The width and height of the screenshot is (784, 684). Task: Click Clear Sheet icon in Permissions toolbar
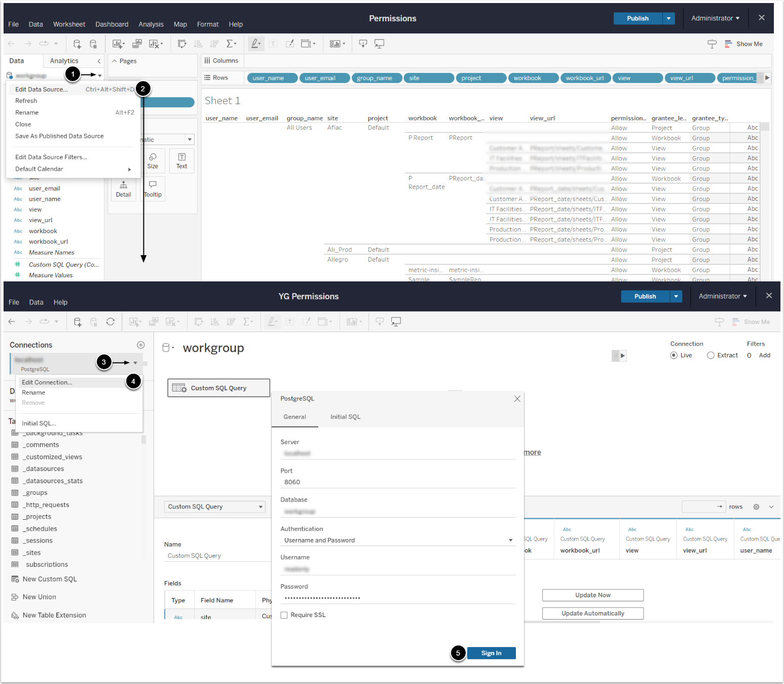tap(156, 44)
